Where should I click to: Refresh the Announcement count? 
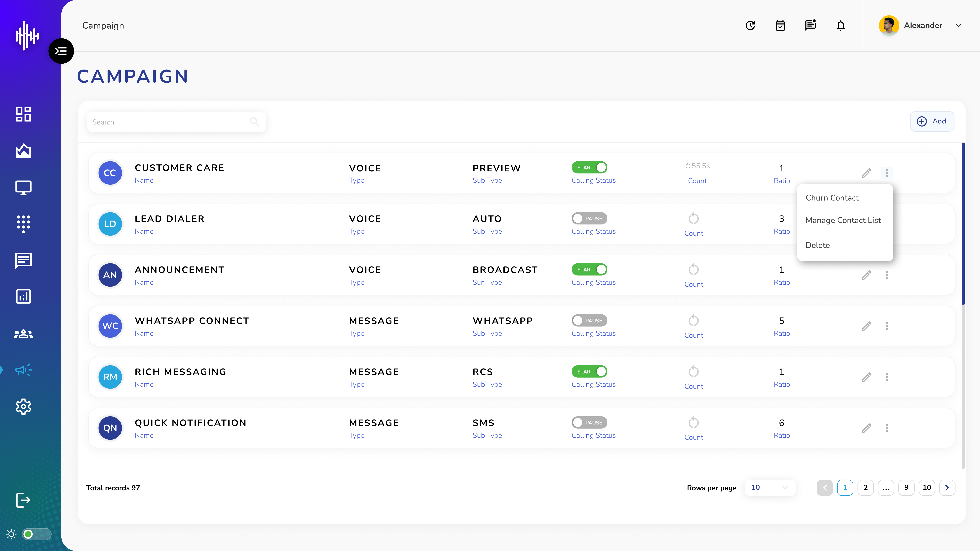(693, 269)
